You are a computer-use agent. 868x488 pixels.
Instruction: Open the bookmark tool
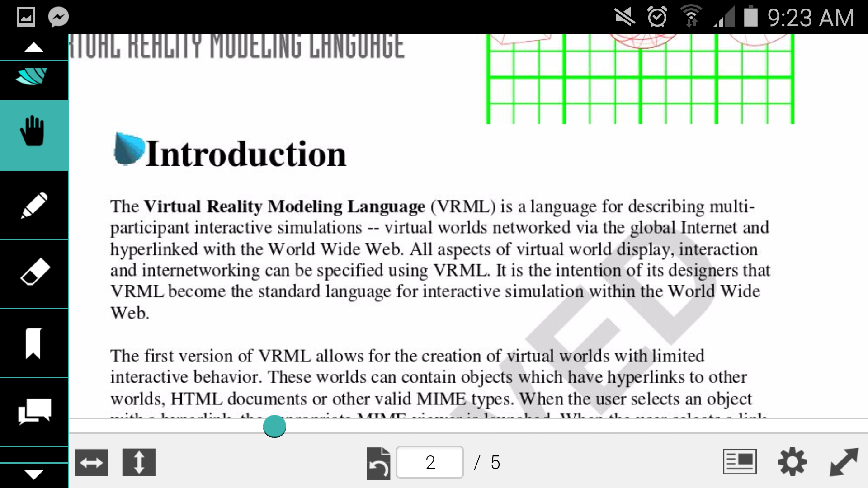[34, 343]
